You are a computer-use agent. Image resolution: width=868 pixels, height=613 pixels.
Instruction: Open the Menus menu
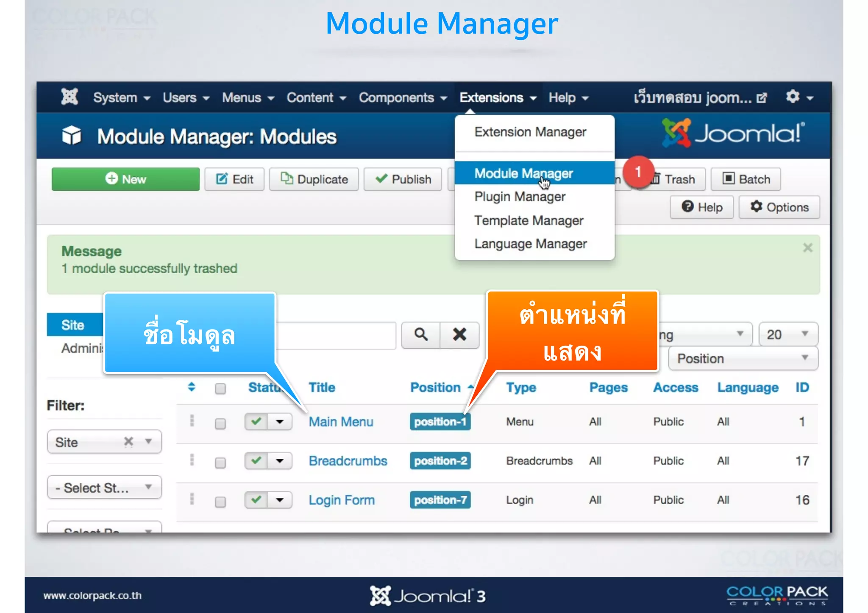pos(248,97)
